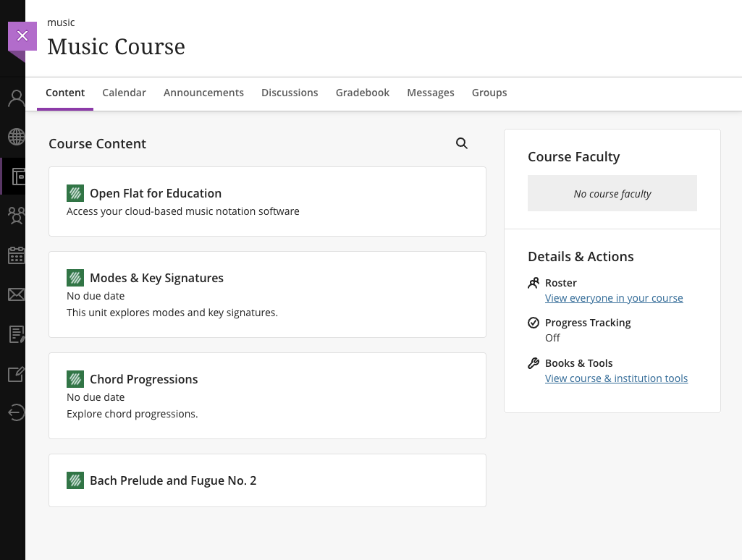Open the Discussions tab
Image resolution: width=742 pixels, height=560 pixels.
pos(290,93)
